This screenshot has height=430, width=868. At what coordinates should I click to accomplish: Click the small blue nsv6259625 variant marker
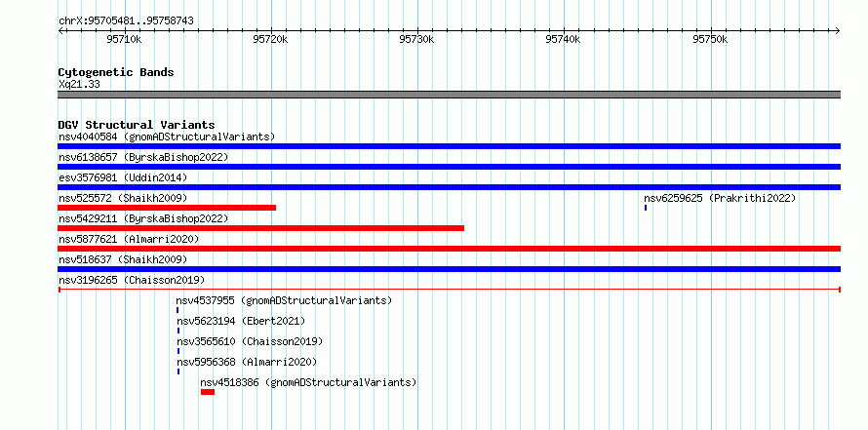(x=646, y=208)
